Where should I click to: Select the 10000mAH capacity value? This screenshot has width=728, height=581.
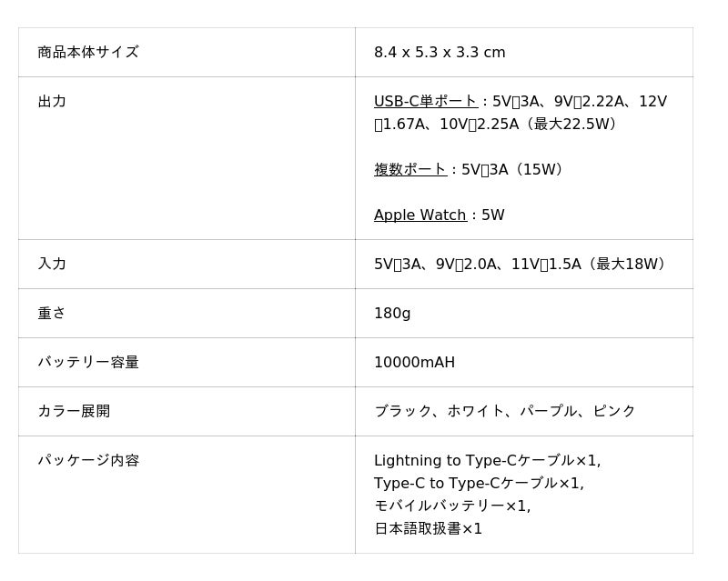(414, 362)
